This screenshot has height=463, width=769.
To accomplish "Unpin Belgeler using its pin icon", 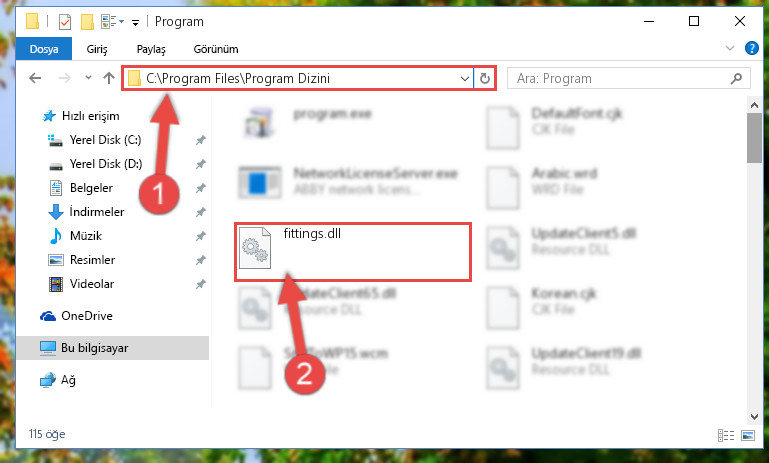I will [200, 188].
